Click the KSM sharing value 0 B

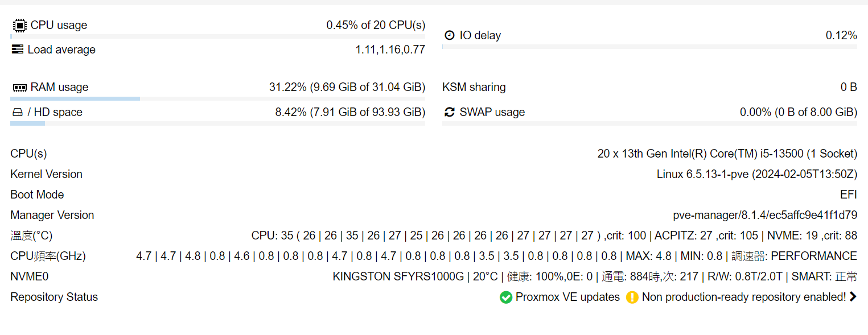click(849, 88)
